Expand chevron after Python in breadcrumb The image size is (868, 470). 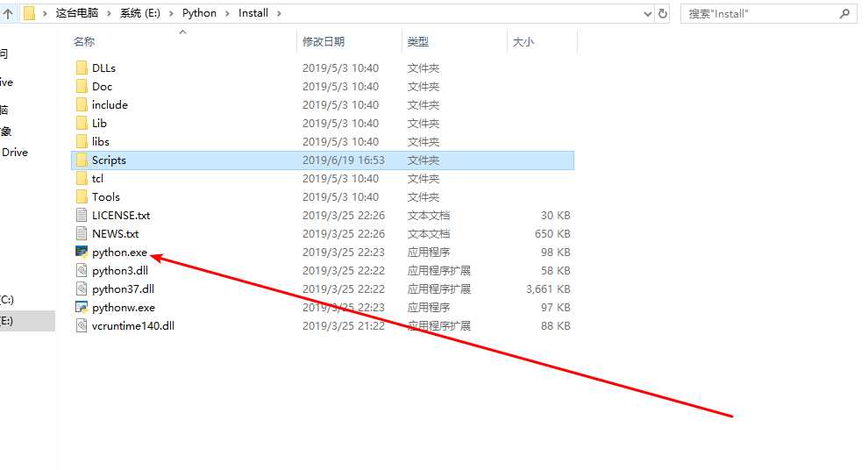(227, 13)
